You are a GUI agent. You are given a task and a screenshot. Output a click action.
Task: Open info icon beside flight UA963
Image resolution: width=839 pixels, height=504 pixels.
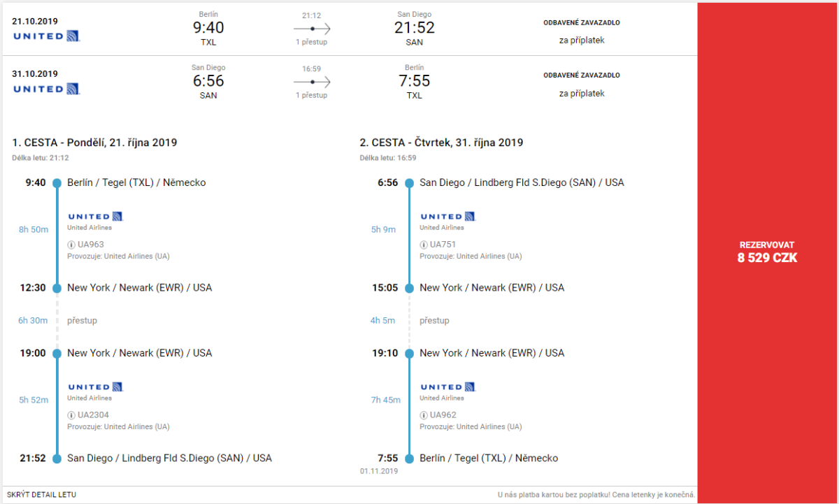(71, 245)
